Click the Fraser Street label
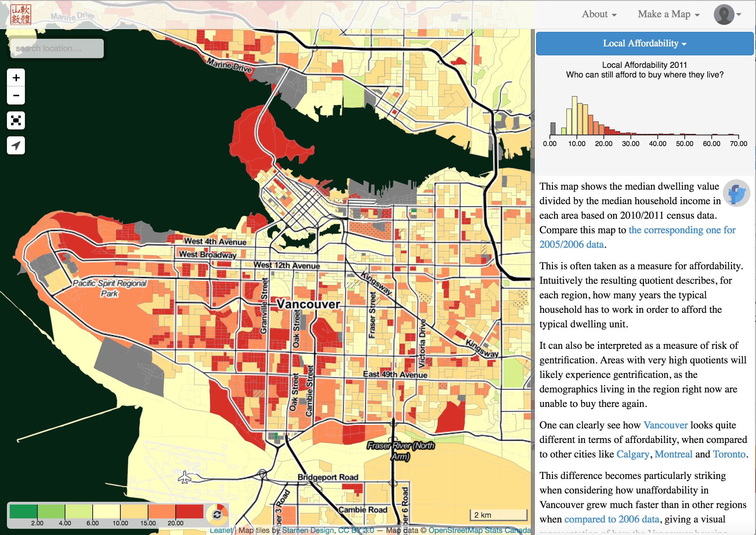This screenshot has width=756, height=535. pos(372,315)
